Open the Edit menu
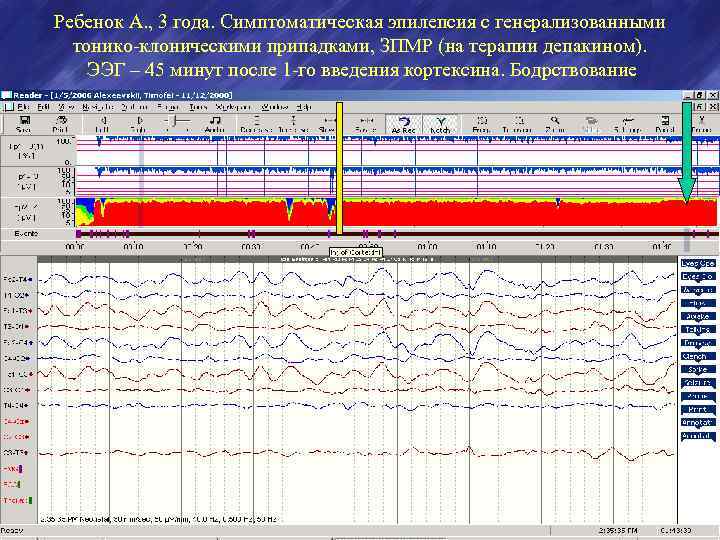Image resolution: width=720 pixels, height=540 pixels. coord(44,107)
